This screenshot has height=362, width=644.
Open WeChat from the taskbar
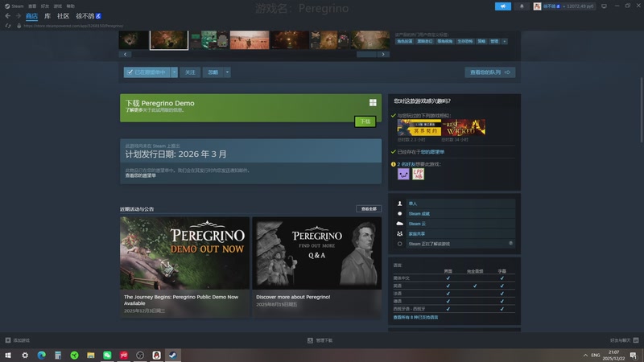107,355
